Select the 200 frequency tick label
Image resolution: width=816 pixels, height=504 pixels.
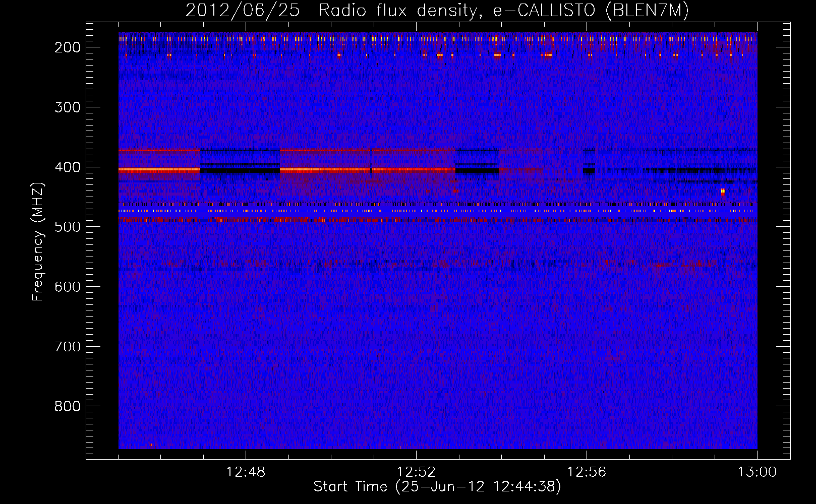68,47
